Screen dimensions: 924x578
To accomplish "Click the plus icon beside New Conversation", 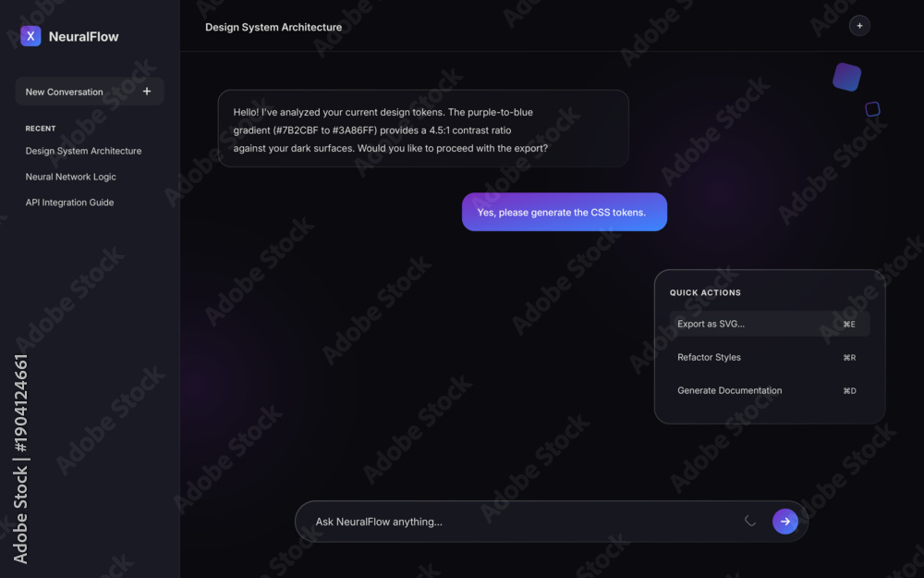I will click(x=147, y=92).
